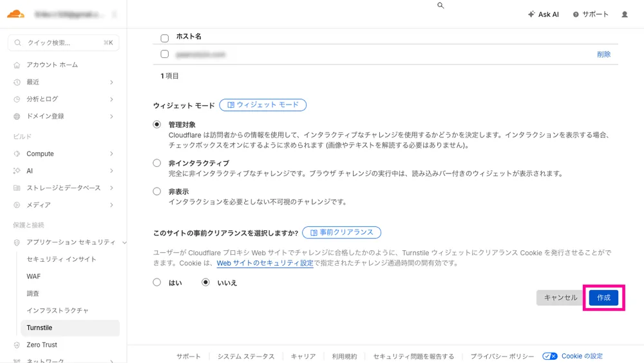Image resolution: width=644 pixels, height=363 pixels.
Task: Click the quick search magnifier icon
Action: click(x=17, y=43)
